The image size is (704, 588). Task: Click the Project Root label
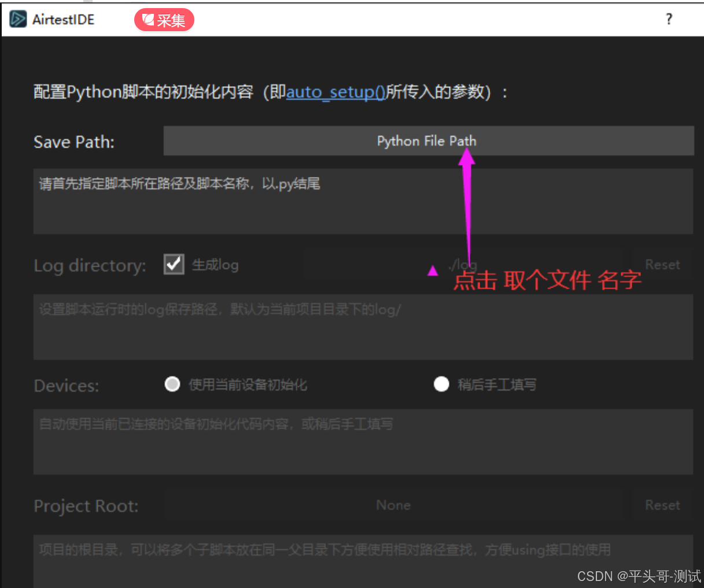pos(86,506)
